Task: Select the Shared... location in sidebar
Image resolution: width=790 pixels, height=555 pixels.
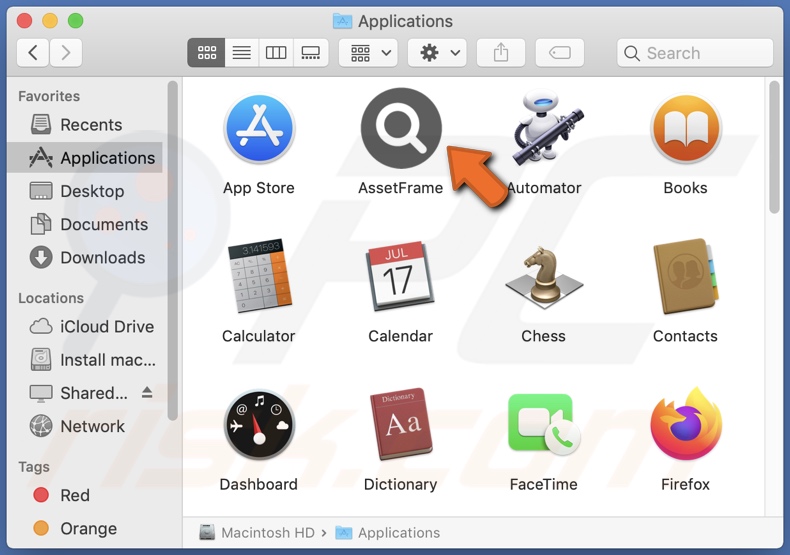Action: point(85,393)
